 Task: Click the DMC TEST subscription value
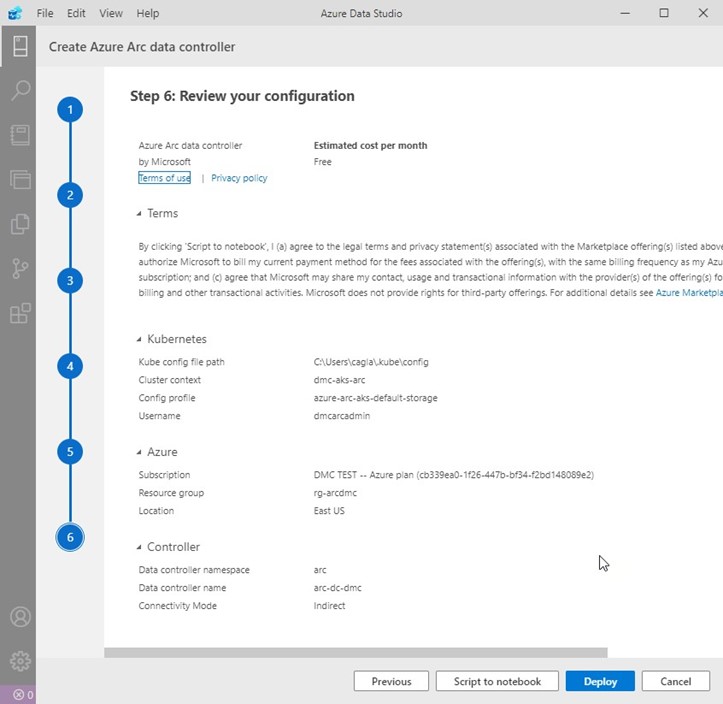453,475
